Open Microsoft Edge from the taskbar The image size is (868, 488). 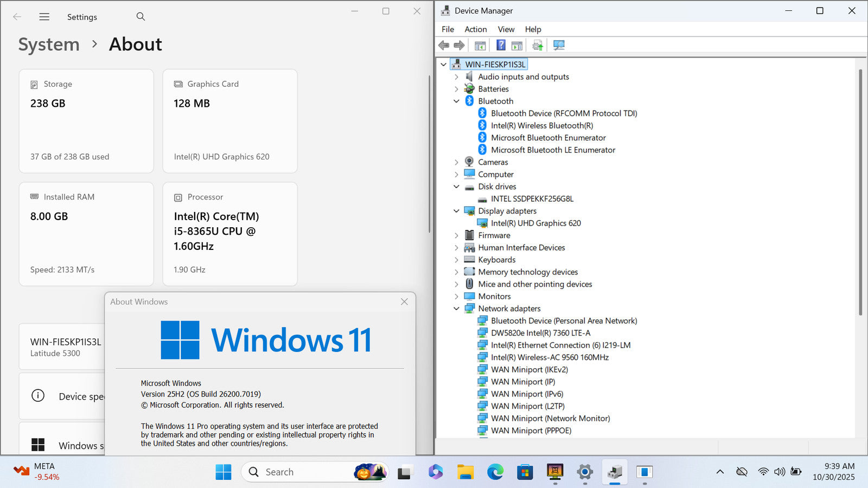click(495, 472)
